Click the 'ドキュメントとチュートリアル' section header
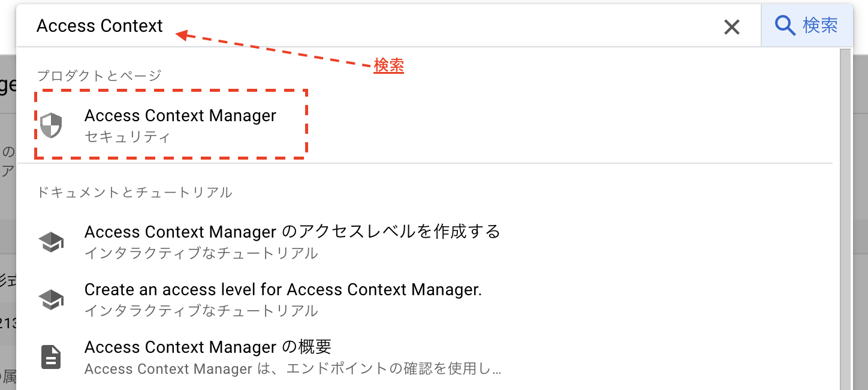The width and height of the screenshot is (868, 390). tap(134, 193)
